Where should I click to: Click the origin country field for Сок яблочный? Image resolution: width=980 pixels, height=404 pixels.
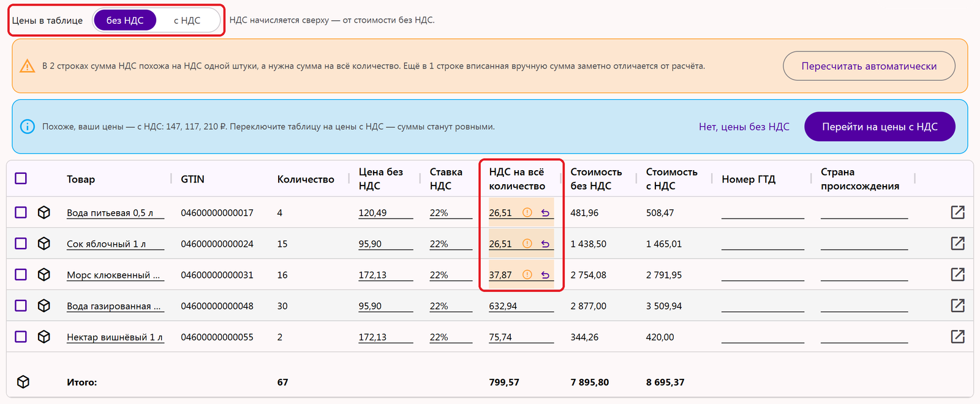coord(864,244)
